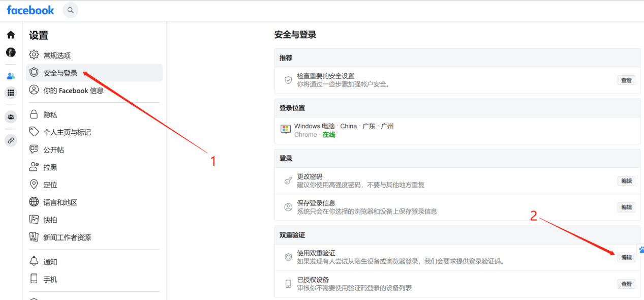Go to the Home icon in sidebar

tap(11, 35)
